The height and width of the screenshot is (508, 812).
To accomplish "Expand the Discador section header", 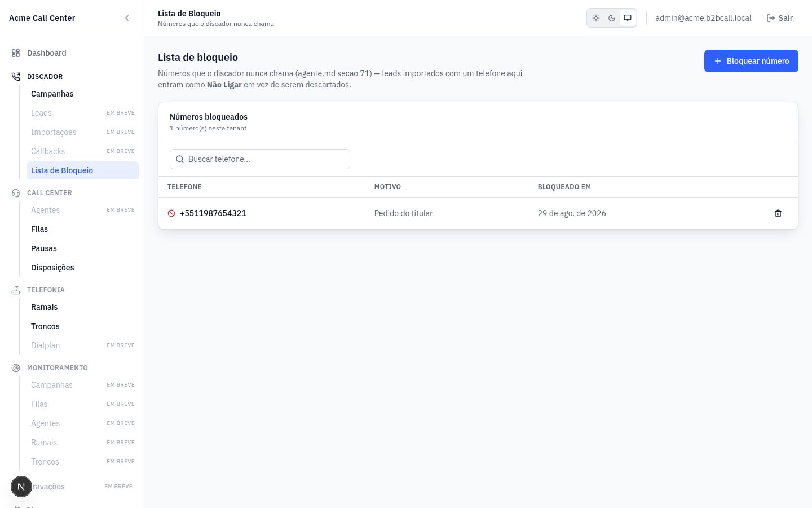I will [45, 76].
